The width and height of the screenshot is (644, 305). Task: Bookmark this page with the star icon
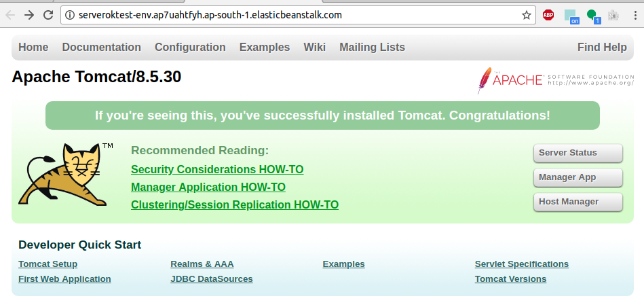pyautogui.click(x=526, y=15)
